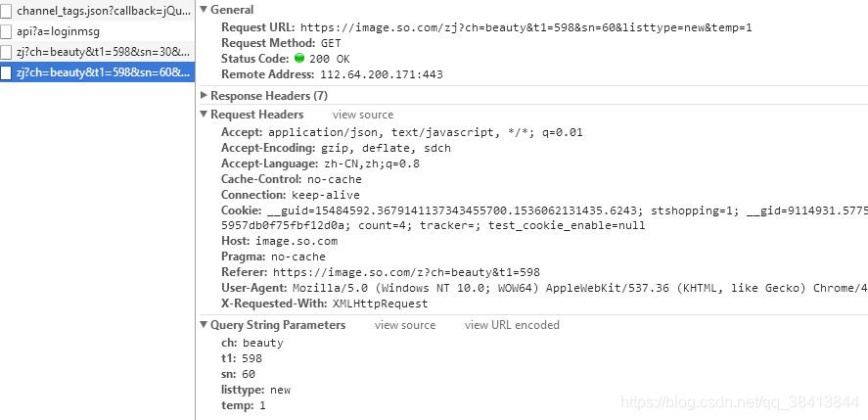The height and width of the screenshot is (420, 868).
Task: Click the file icon of the highlighted sn=60 request
Action: pyautogui.click(x=6, y=72)
